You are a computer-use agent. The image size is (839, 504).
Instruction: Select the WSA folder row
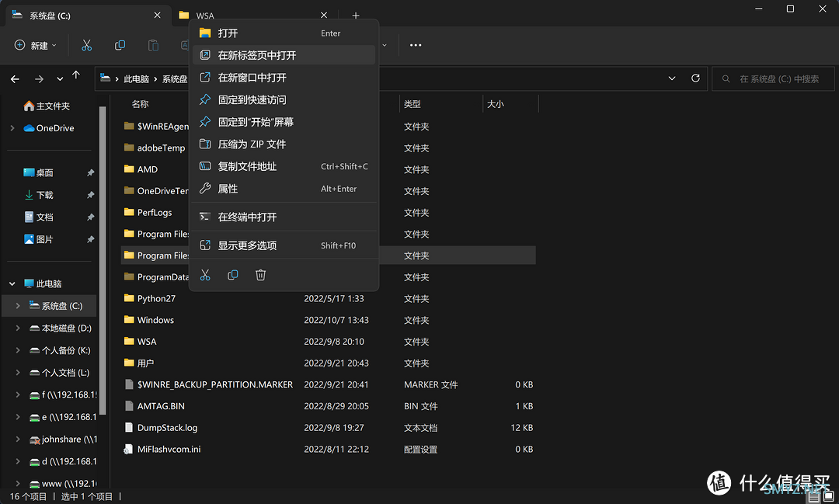pos(329,342)
